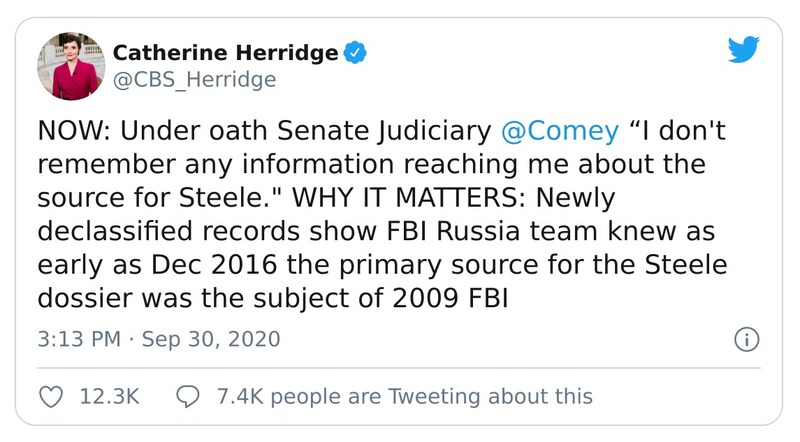800x442 pixels.
Task: Click the Catherine Herridge display name
Action: point(224,53)
